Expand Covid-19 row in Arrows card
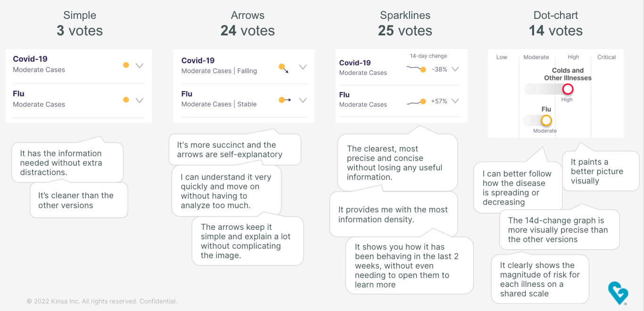Image resolution: width=644 pixels, height=311 pixels. click(x=303, y=67)
